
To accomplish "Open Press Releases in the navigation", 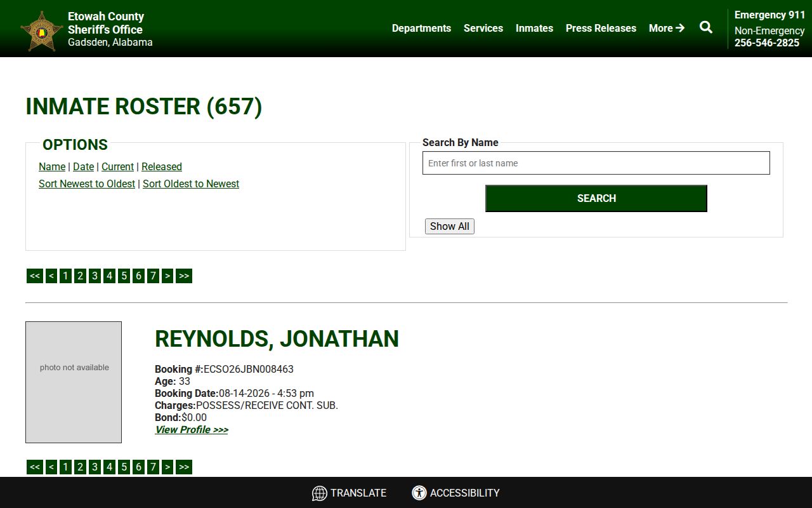I will (x=601, y=28).
